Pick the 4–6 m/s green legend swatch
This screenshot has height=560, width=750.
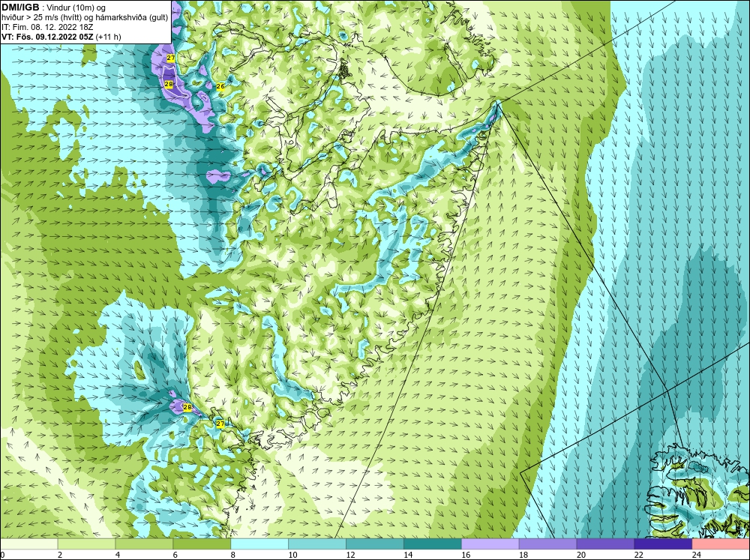(144, 544)
